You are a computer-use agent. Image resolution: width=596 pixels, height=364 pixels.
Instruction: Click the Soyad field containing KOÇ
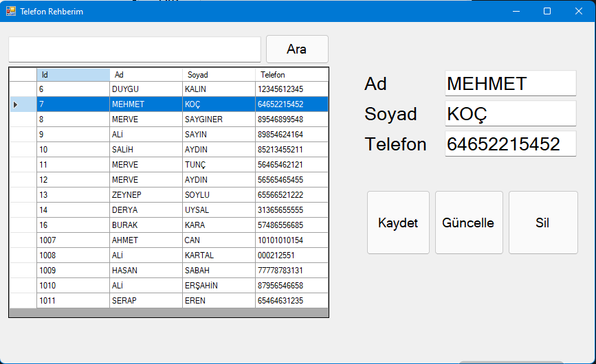(509, 114)
